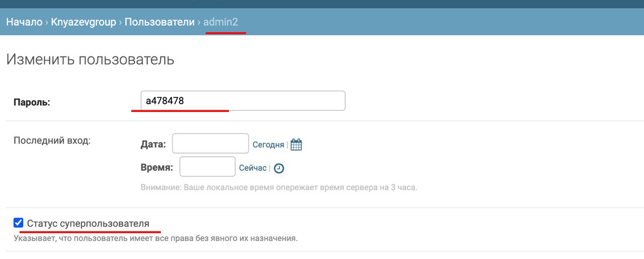
Task: Click the server time difference notice text
Action: tap(279, 187)
